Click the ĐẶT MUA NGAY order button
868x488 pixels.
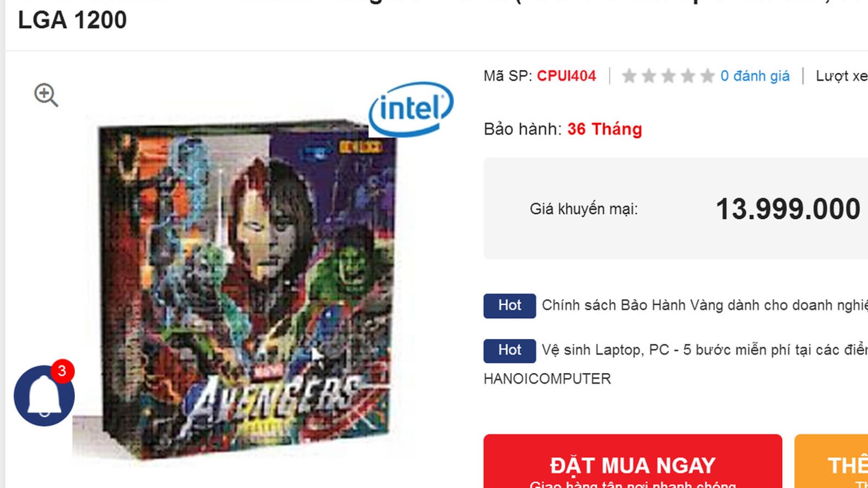[x=633, y=461]
